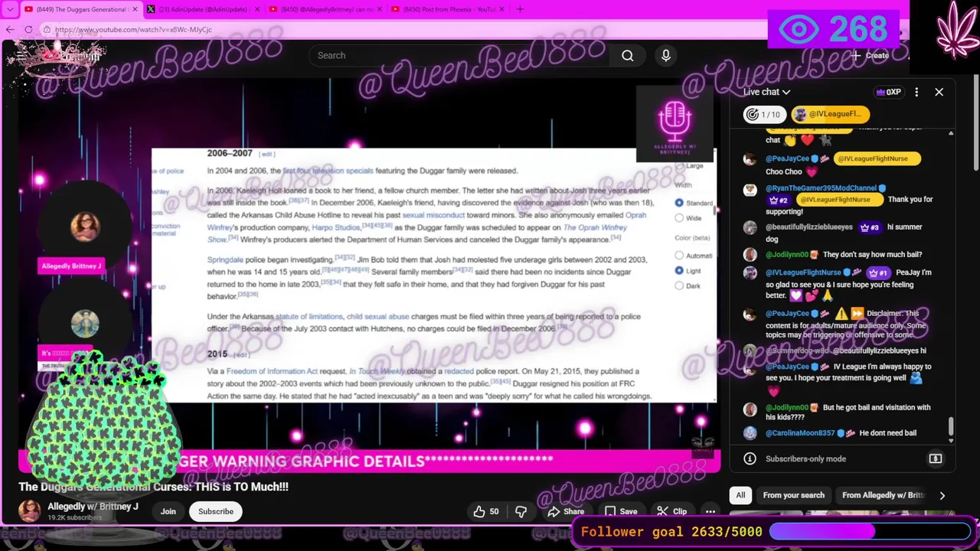Open @beautifullylizzieblueeyes chat username
The image size is (980, 551).
click(809, 227)
